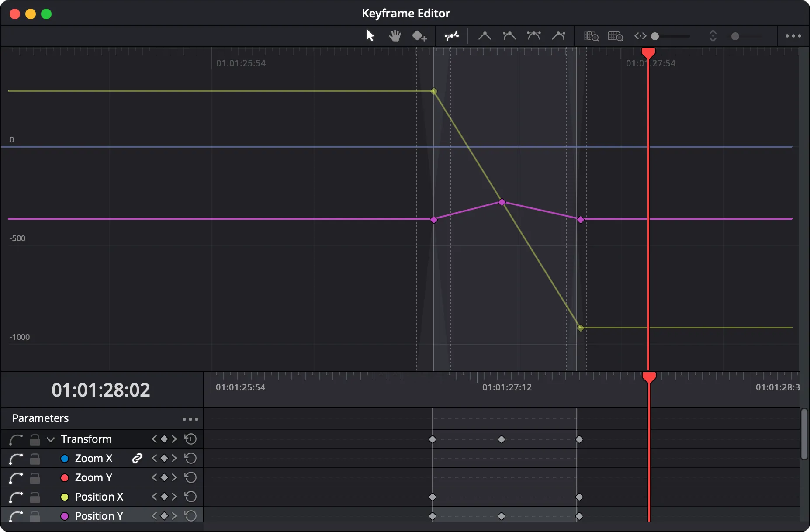Collapse the Transform parameter group
The width and height of the screenshot is (810, 532).
click(51, 439)
